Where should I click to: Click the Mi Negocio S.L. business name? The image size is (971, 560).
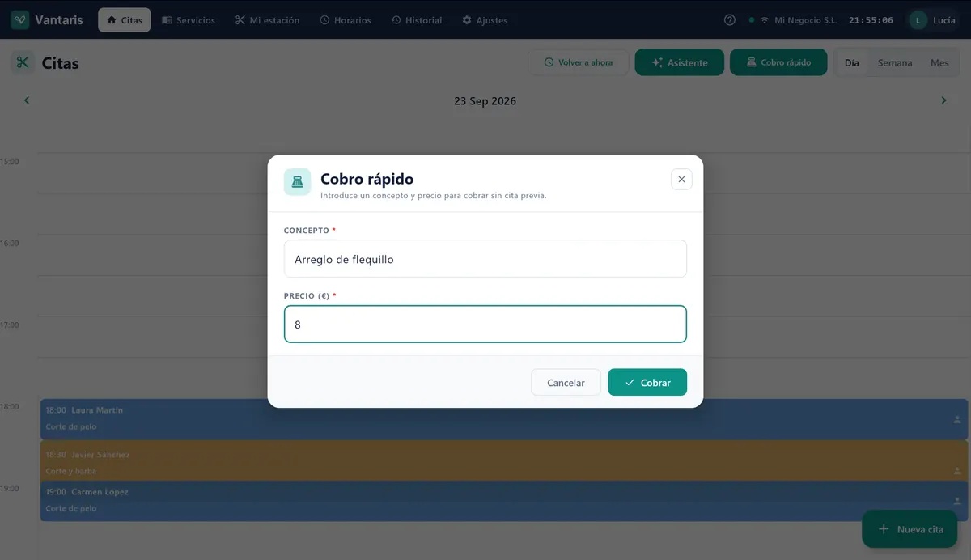coord(805,20)
